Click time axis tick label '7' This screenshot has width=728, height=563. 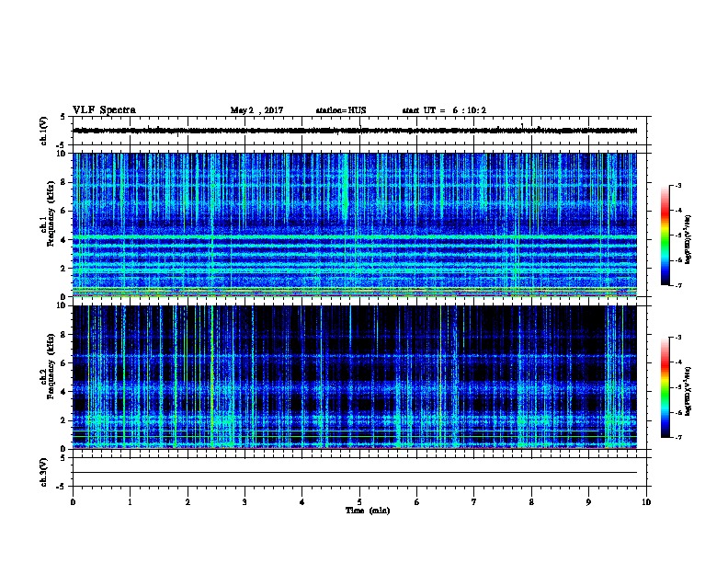click(x=474, y=501)
